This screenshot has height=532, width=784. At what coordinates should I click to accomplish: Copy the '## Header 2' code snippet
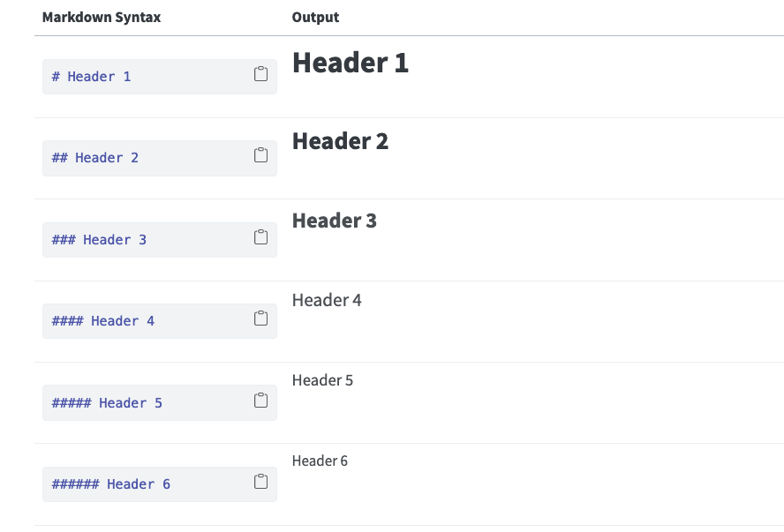coord(260,155)
